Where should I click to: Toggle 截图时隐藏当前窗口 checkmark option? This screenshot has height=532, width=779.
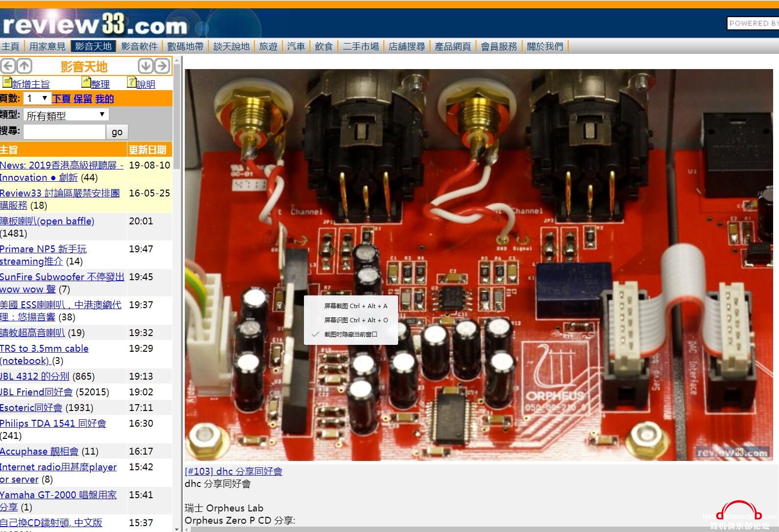click(x=351, y=334)
